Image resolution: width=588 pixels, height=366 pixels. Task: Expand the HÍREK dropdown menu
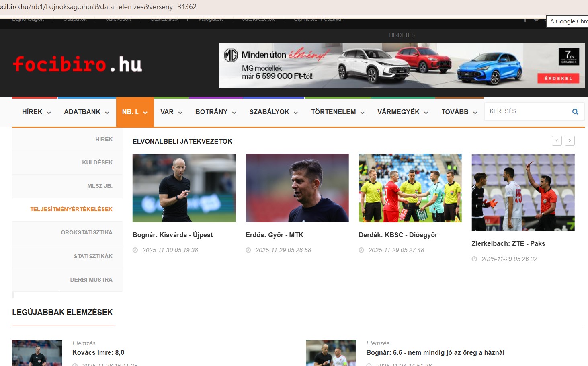[36, 112]
